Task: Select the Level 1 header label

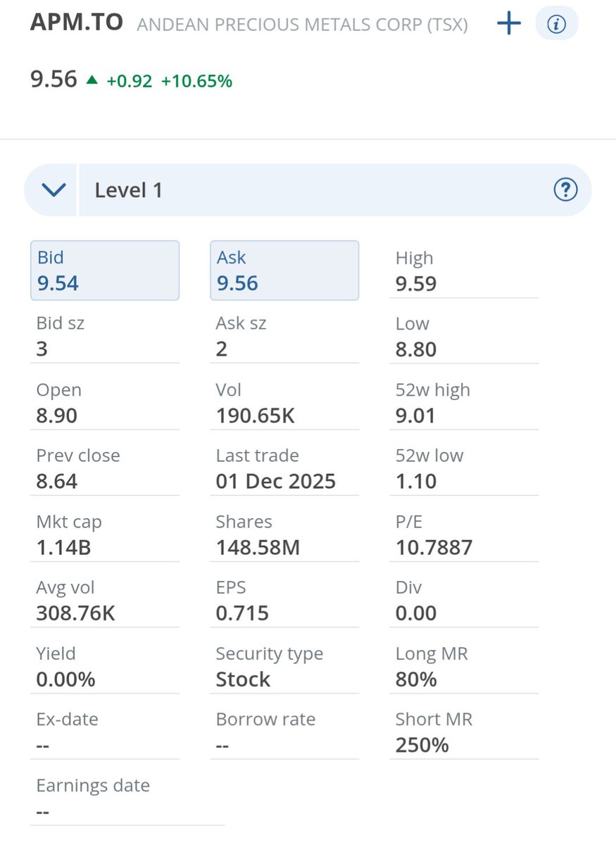Action: coord(129,190)
